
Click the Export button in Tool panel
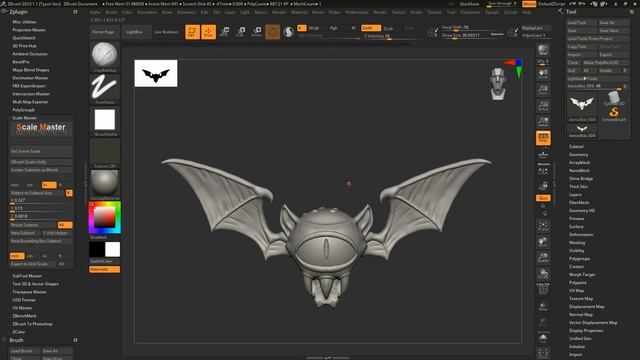[x=613, y=55]
